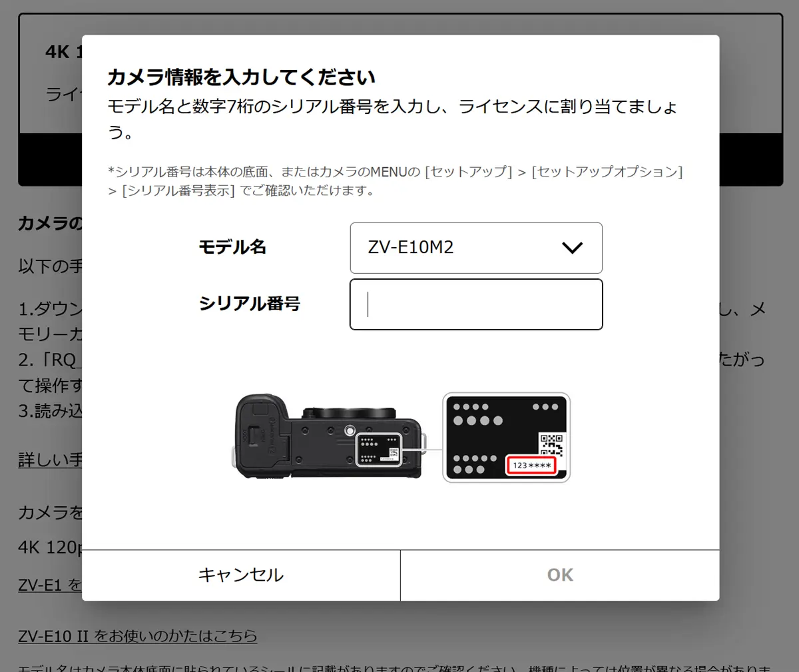
Task: Click the red-boxed 123**** serial example
Action: pyautogui.click(x=532, y=465)
